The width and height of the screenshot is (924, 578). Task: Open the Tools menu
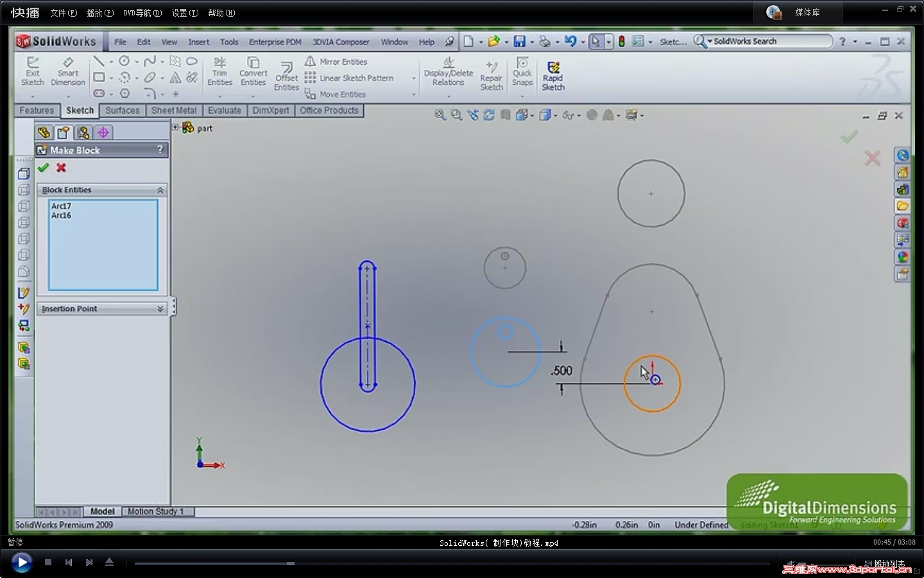(x=229, y=42)
